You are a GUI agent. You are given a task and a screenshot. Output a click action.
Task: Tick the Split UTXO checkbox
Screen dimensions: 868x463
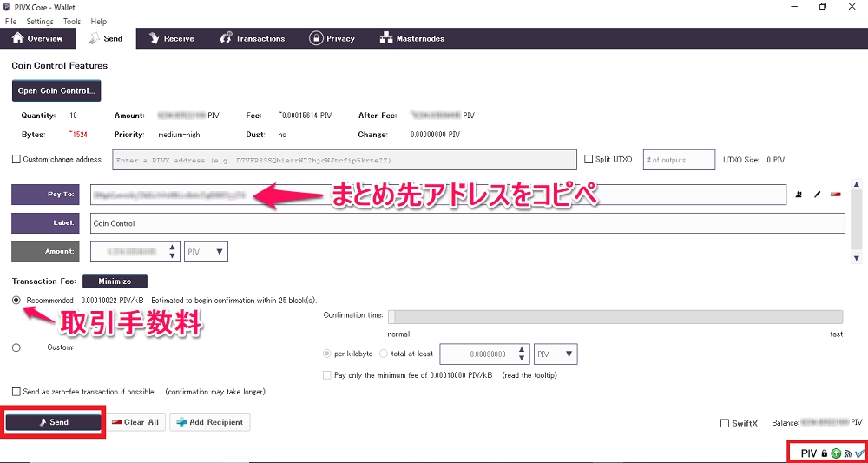point(589,159)
